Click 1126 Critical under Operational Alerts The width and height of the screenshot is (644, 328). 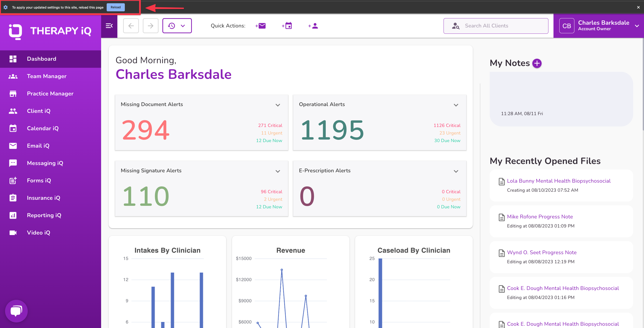[x=447, y=125]
